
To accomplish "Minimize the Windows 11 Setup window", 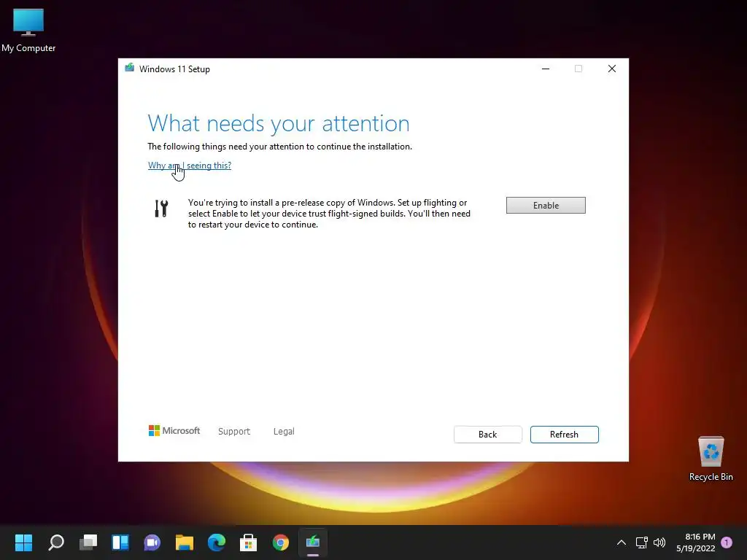I will [x=546, y=69].
